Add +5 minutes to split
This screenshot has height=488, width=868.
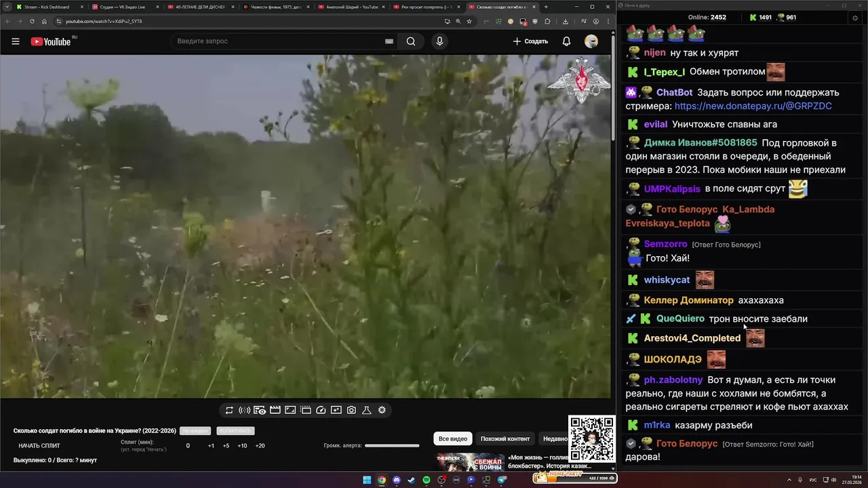226,446
